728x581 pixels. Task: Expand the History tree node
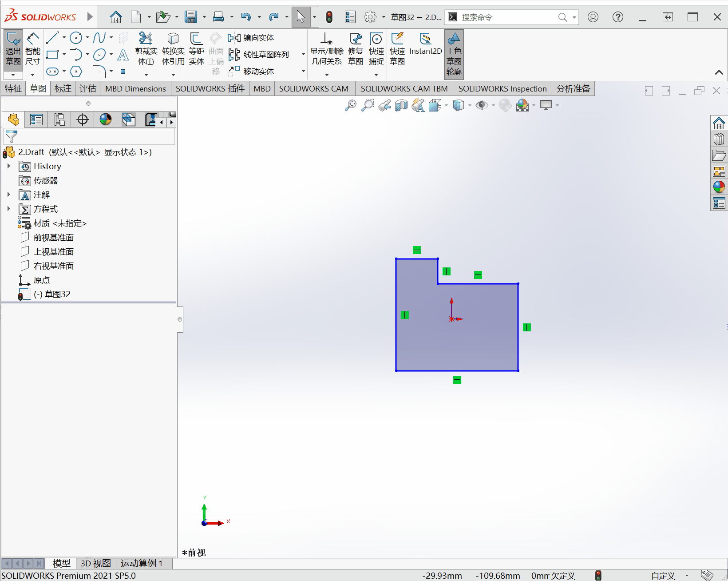[x=8, y=166]
